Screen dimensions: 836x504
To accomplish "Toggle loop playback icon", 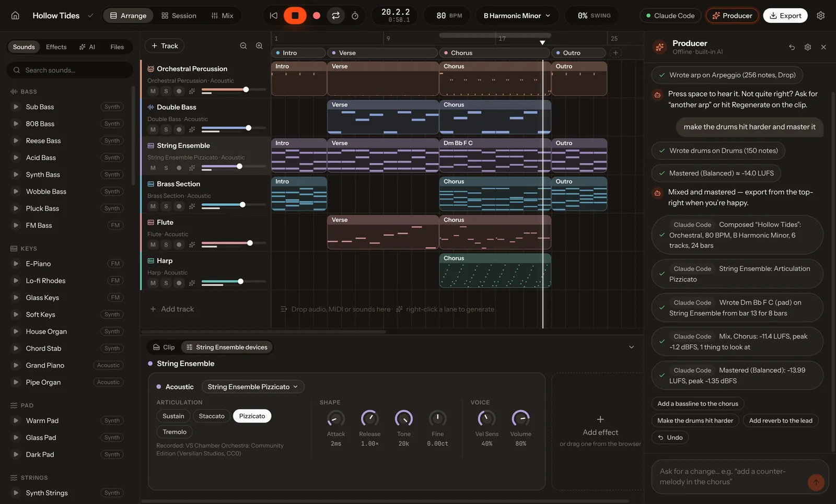I will pyautogui.click(x=336, y=16).
